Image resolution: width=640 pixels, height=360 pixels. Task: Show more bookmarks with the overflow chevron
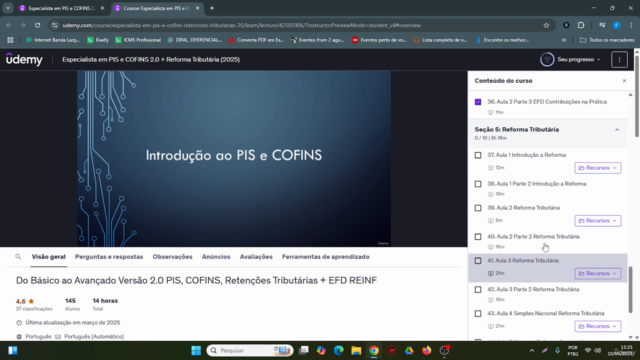564,40
